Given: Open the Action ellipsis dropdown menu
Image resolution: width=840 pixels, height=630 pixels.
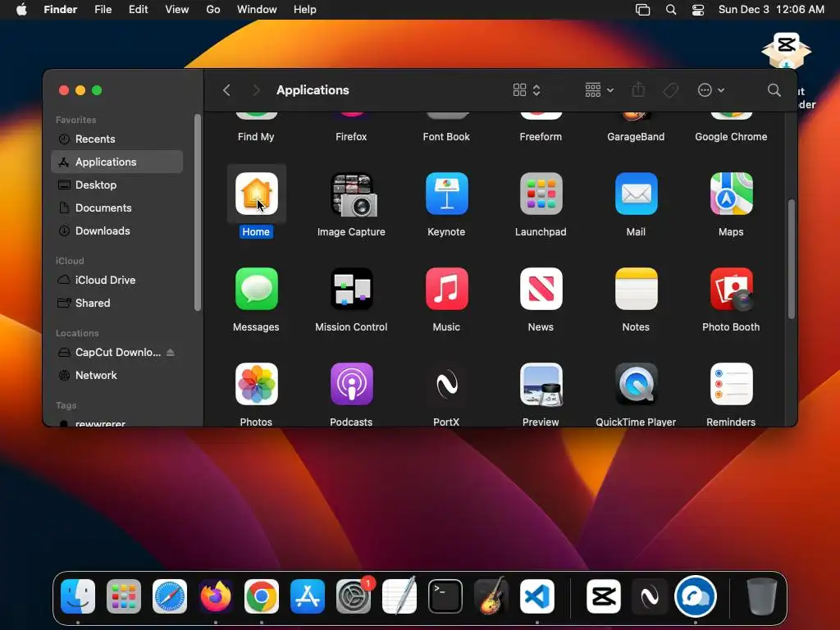Looking at the screenshot, I should pyautogui.click(x=711, y=90).
